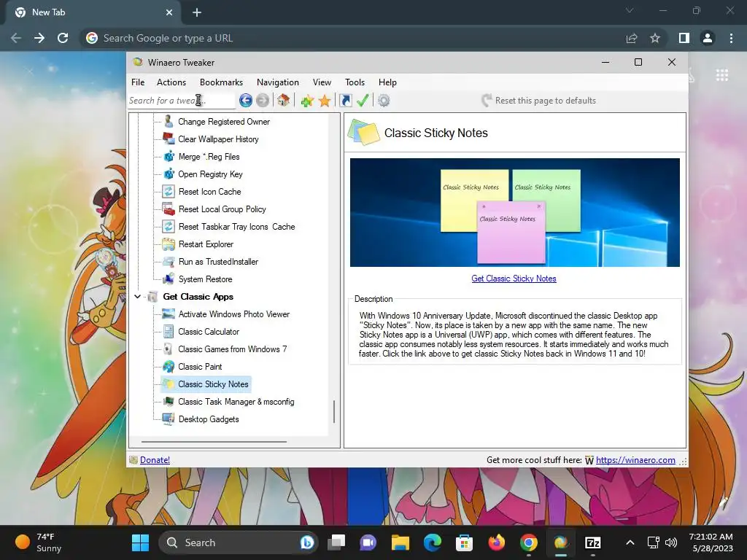Open the View menu
Viewport: 747px width, 560px height.
(322, 82)
